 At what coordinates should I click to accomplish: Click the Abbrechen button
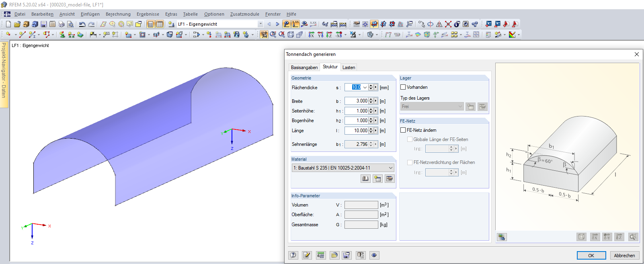[624, 256]
